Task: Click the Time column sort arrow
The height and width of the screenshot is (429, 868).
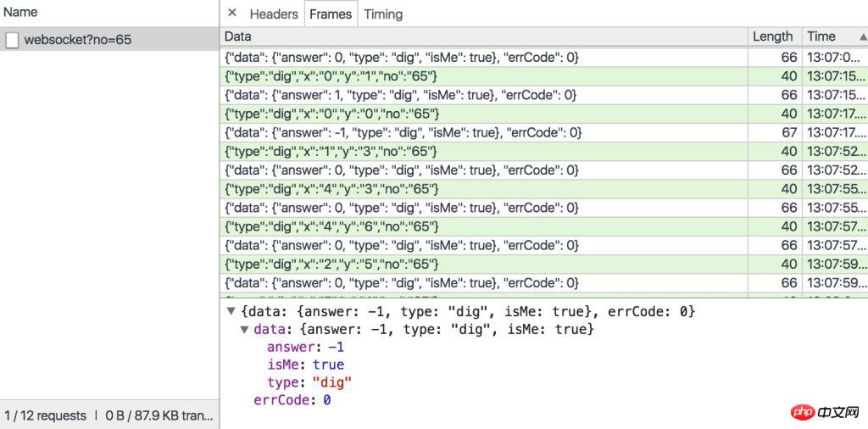Action: (863, 36)
